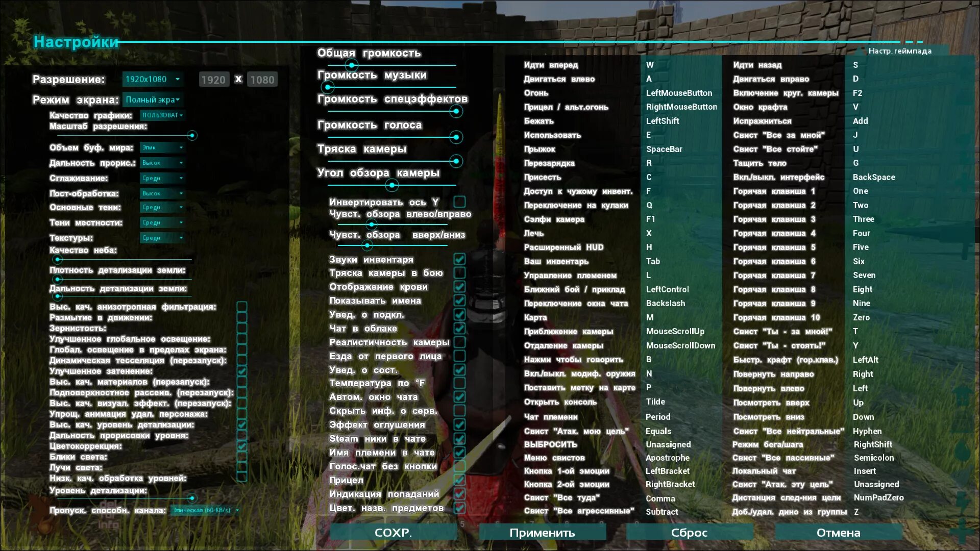Click the height field showing 1080

(262, 80)
